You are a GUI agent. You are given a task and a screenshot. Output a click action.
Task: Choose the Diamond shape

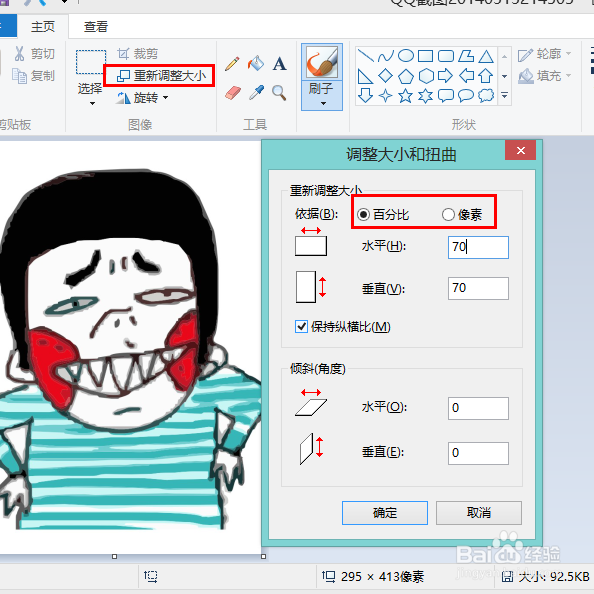click(386, 76)
